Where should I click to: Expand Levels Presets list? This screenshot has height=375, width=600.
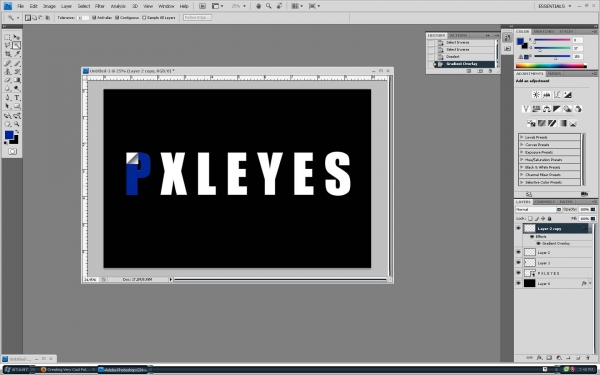coord(522,137)
